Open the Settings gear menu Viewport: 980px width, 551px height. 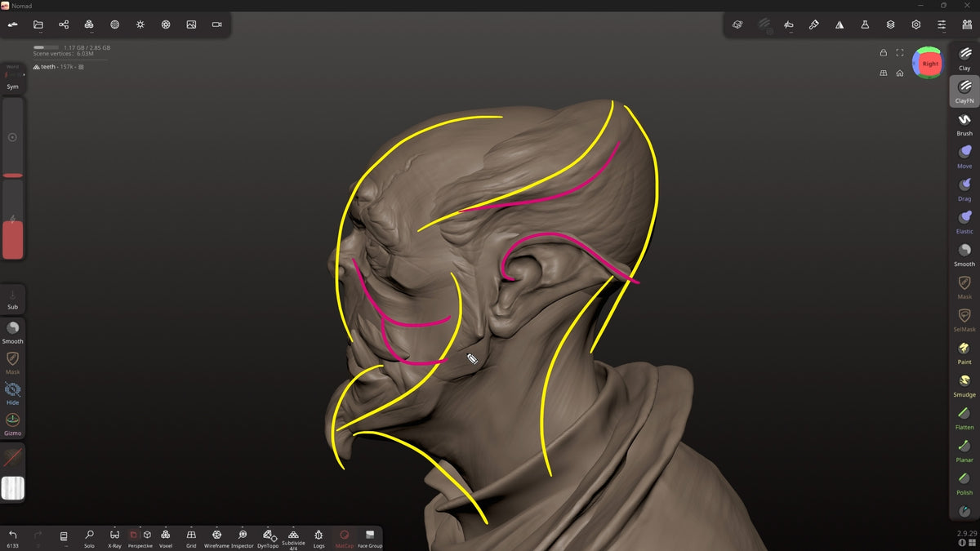pyautogui.click(x=916, y=24)
